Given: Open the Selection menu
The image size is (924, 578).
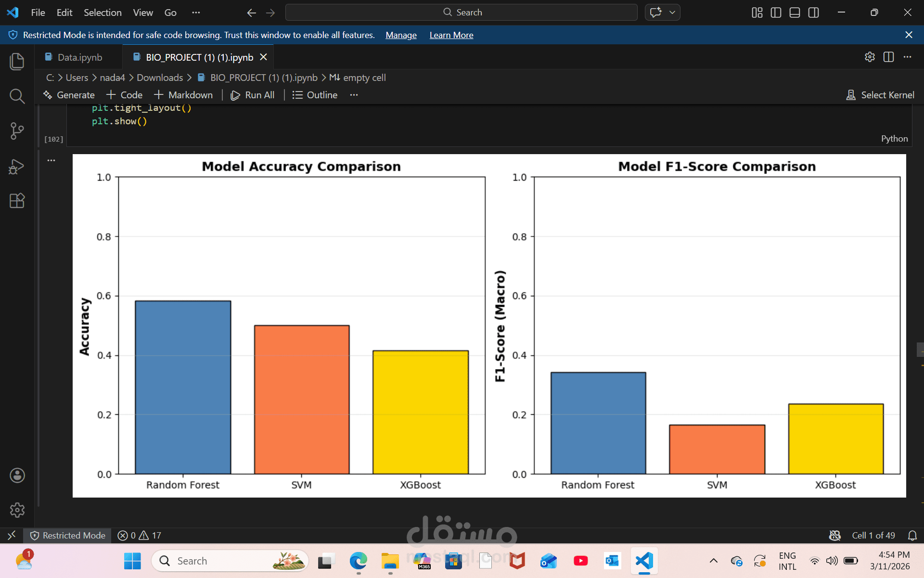Looking at the screenshot, I should 103,13.
